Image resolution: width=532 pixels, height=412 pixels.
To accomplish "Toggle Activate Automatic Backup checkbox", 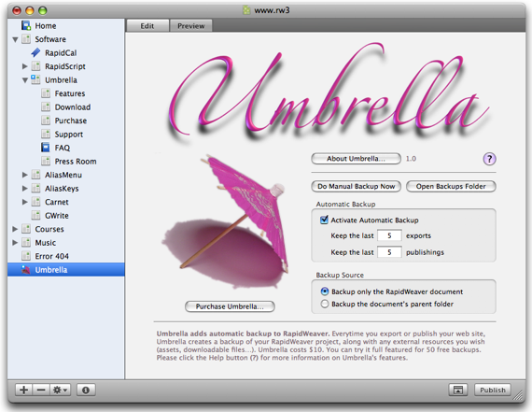I will [324, 220].
